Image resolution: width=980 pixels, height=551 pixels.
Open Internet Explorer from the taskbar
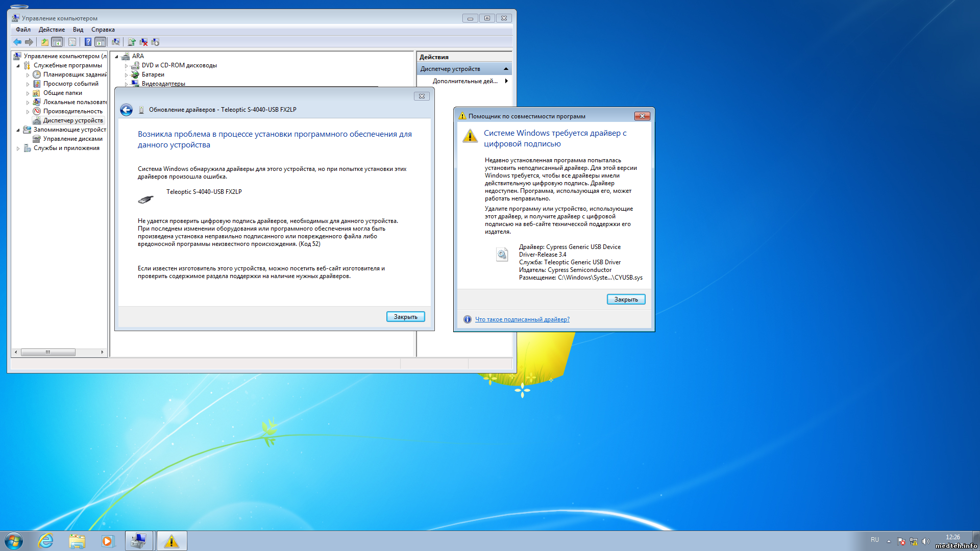pyautogui.click(x=46, y=541)
